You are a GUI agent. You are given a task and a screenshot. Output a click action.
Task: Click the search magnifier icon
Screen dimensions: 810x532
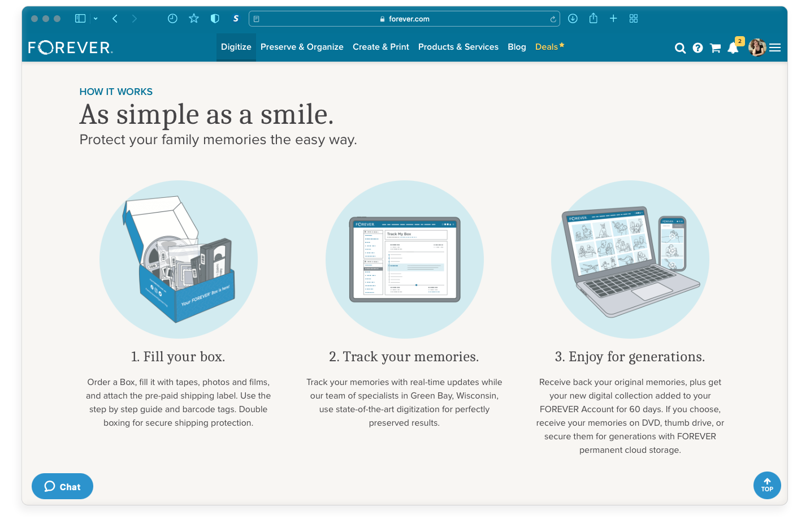(681, 48)
